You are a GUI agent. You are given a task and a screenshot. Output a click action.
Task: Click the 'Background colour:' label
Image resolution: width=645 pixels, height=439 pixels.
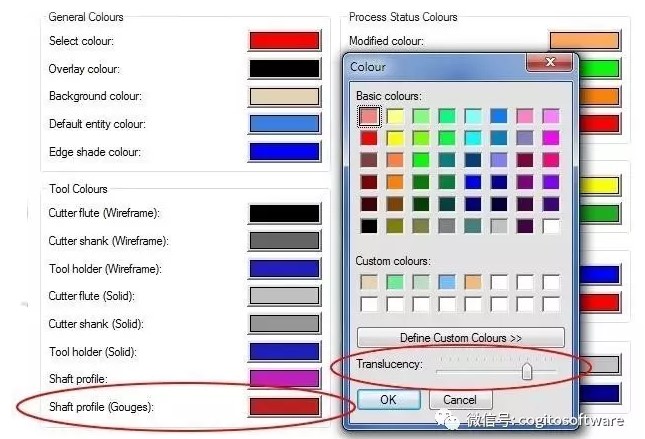(95, 96)
